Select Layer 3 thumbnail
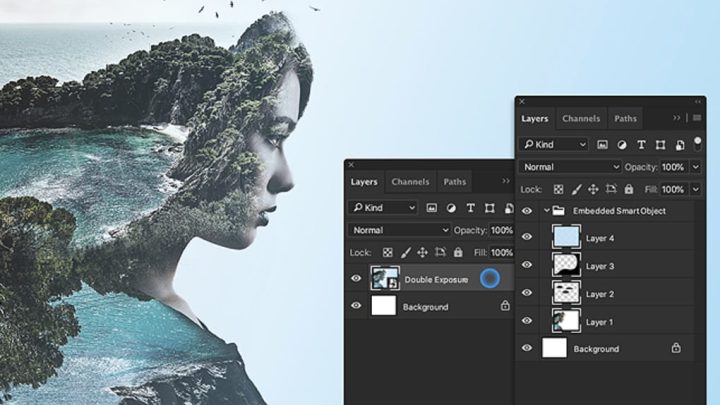 point(566,264)
